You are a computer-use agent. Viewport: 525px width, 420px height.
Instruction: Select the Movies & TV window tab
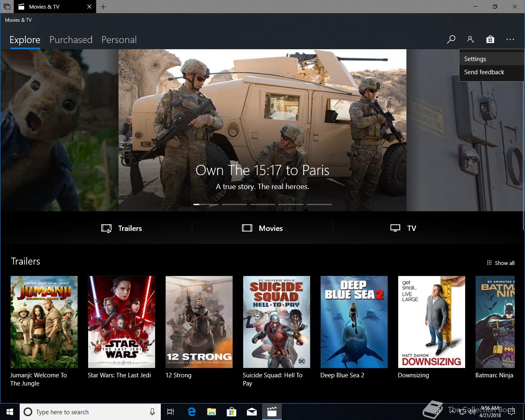55,7
